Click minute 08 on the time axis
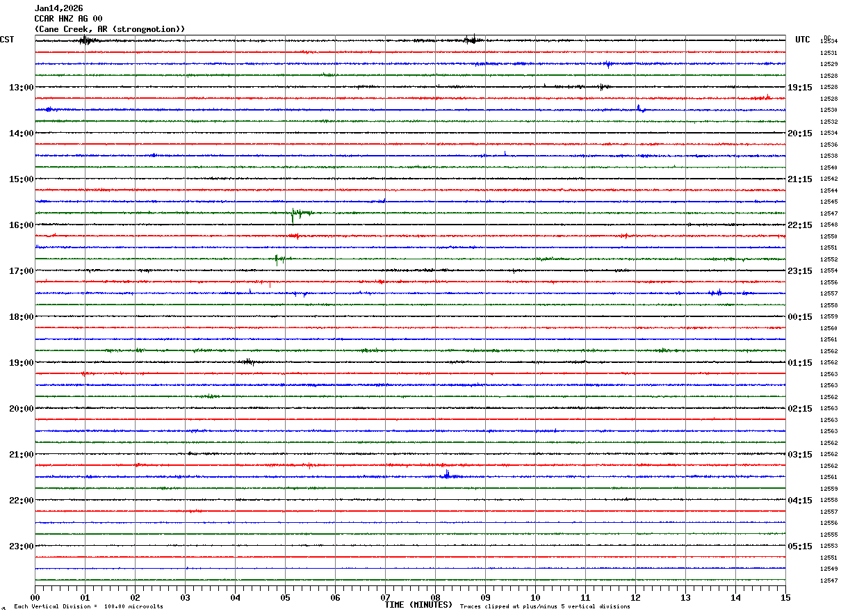 coord(435,598)
